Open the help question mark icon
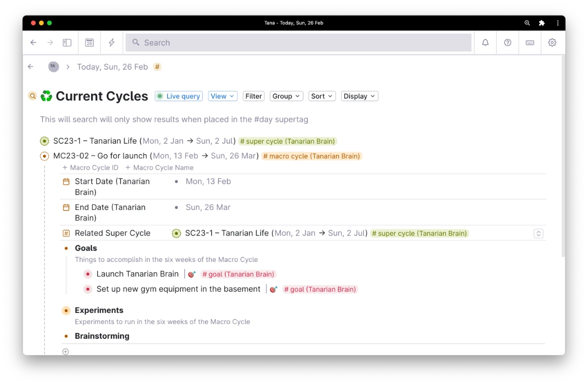Image resolution: width=588 pixels, height=385 pixels. [x=508, y=43]
